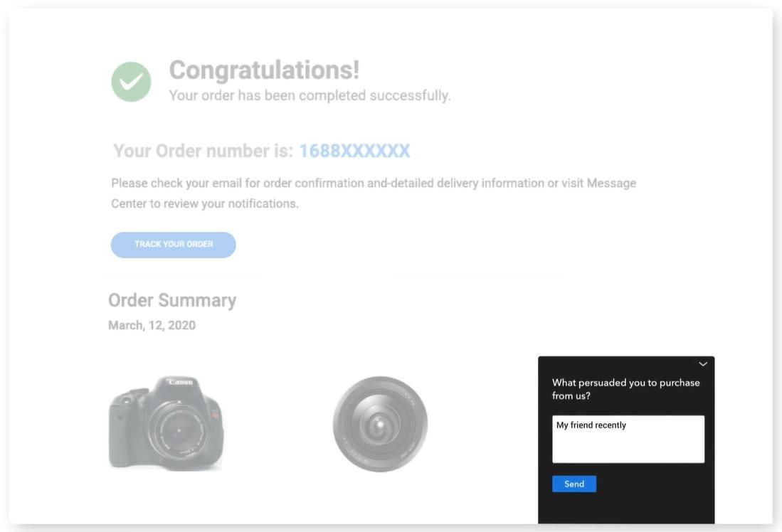Click 'Center to review your notifications' text
This screenshot has height=532, width=782.
204,203
